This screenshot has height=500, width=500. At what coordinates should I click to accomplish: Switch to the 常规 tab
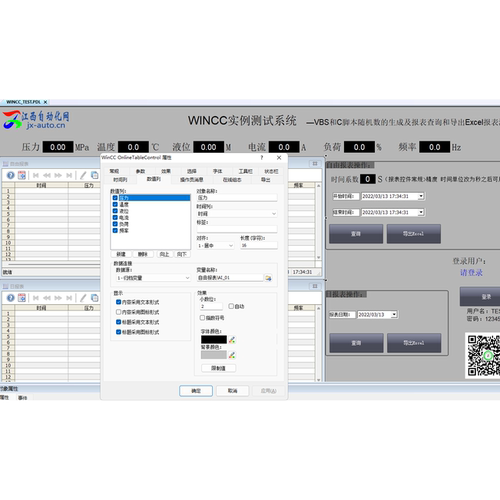pyautogui.click(x=114, y=171)
